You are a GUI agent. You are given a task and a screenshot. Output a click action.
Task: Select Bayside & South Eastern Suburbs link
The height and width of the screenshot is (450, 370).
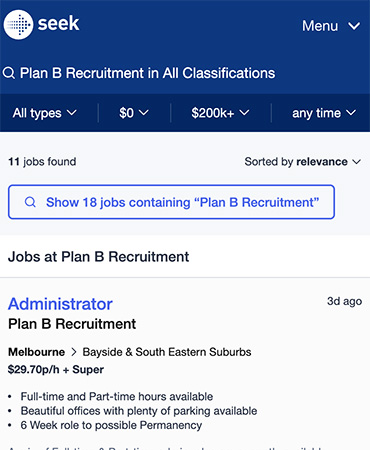click(x=167, y=352)
